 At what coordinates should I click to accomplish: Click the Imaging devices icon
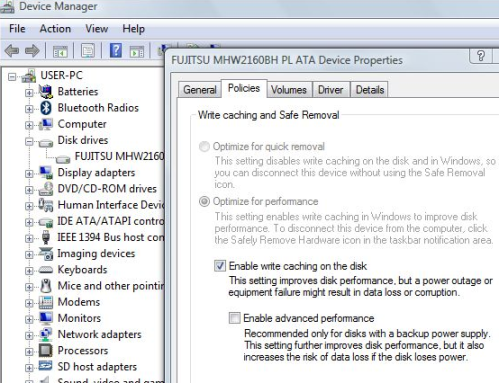coord(46,254)
